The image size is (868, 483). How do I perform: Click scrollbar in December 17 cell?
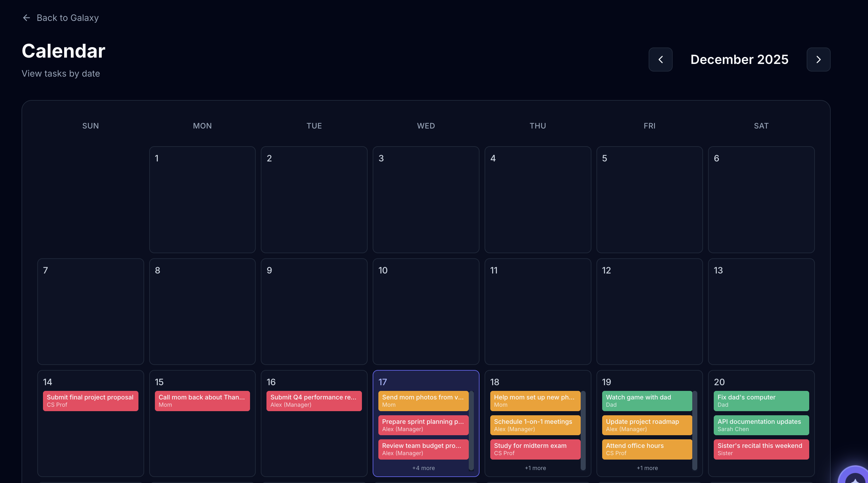coord(471,430)
